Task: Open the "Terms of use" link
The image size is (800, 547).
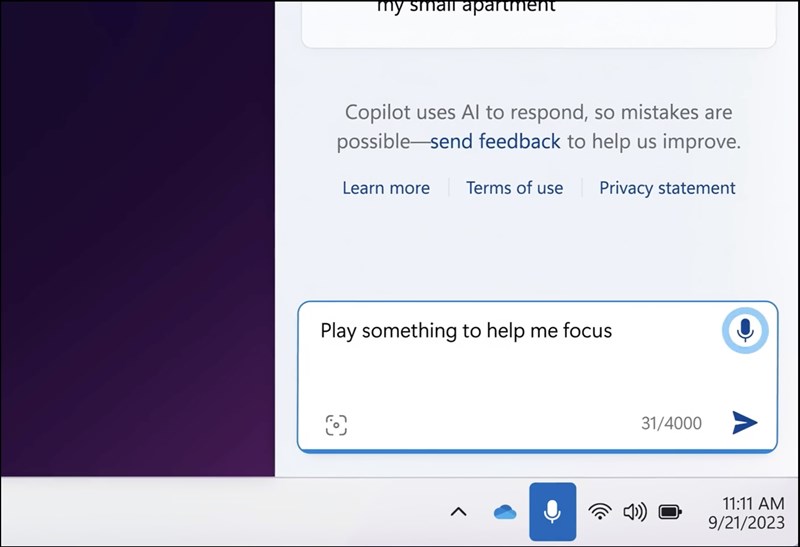Action: click(x=514, y=188)
